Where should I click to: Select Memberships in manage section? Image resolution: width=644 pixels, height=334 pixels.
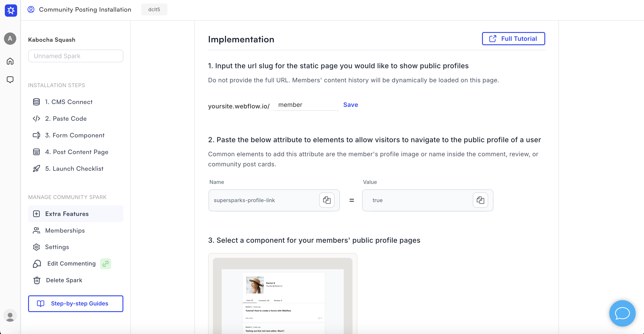pos(65,230)
